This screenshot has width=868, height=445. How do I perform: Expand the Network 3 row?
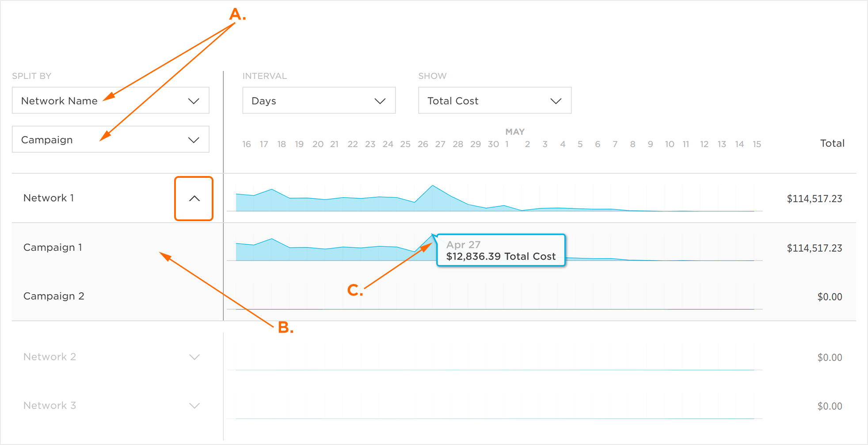pyautogui.click(x=194, y=406)
